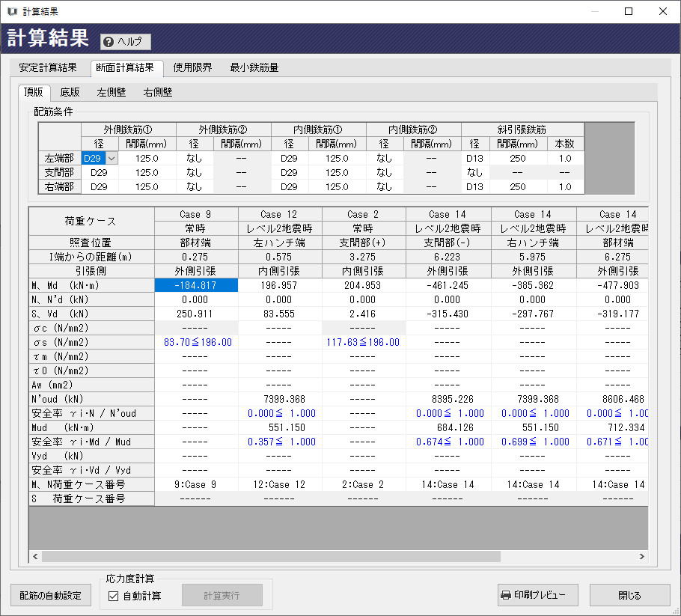Go to the 最小鉄筋量 tab
The image size is (681, 616).
(x=254, y=68)
